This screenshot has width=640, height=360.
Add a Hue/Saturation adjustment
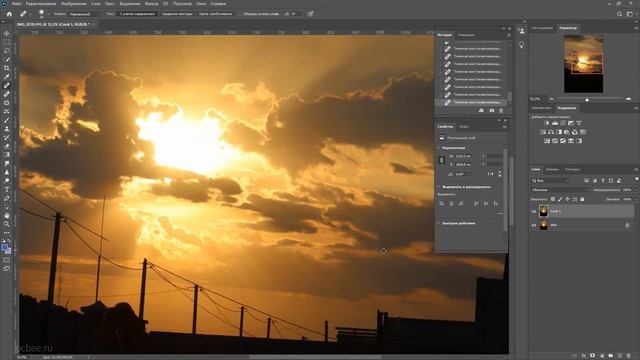pos(543,132)
